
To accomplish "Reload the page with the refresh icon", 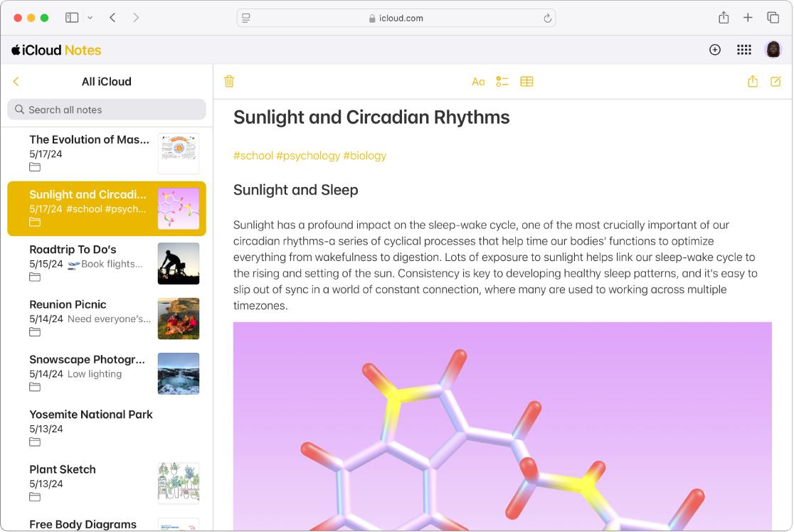I will pyautogui.click(x=546, y=18).
